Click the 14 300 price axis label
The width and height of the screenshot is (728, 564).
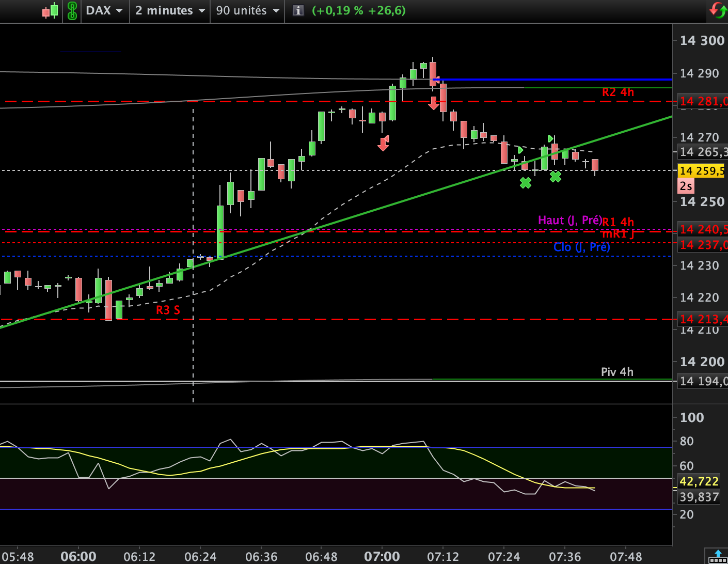pos(702,41)
